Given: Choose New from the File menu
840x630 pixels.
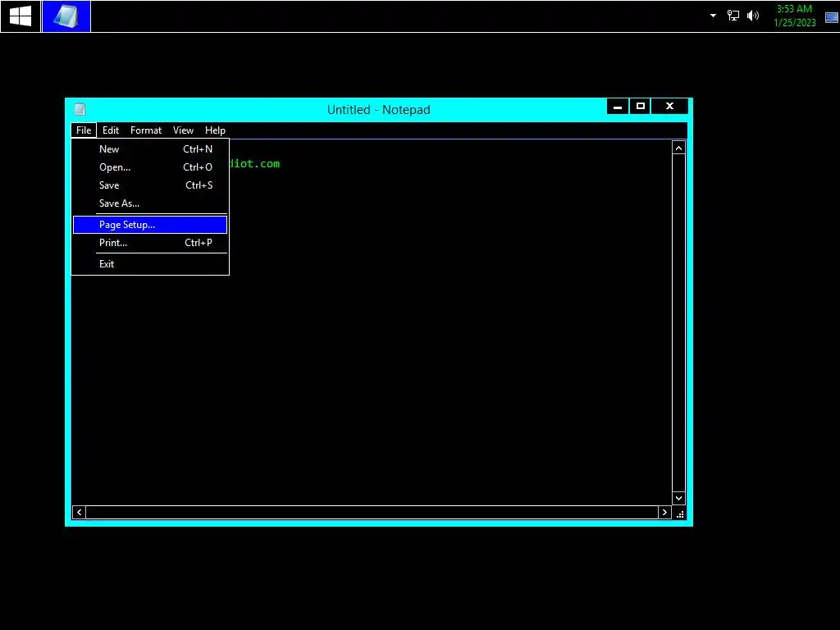Looking at the screenshot, I should coord(150,149).
